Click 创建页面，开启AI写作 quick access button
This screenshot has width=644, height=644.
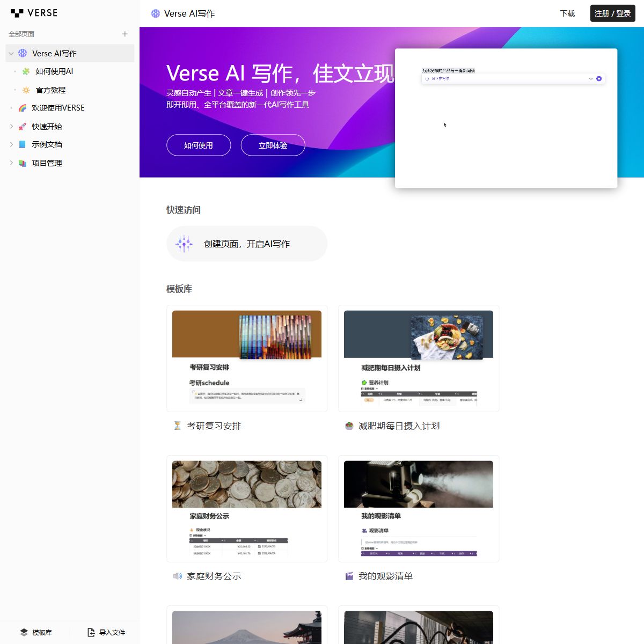point(247,244)
